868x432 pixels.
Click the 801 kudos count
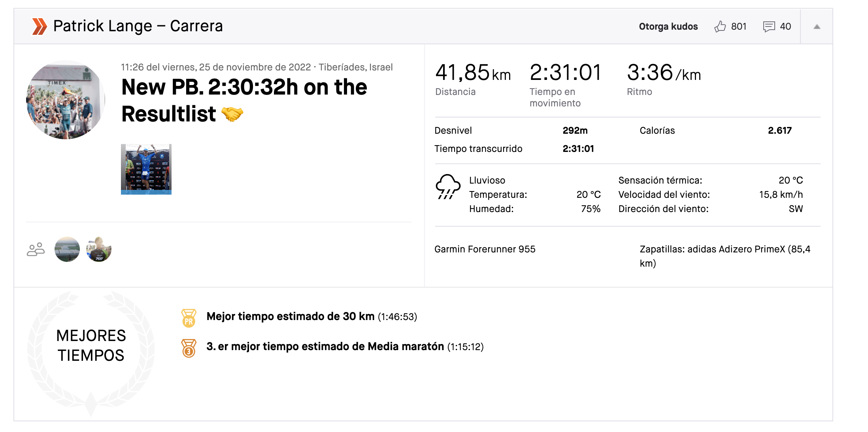739,27
